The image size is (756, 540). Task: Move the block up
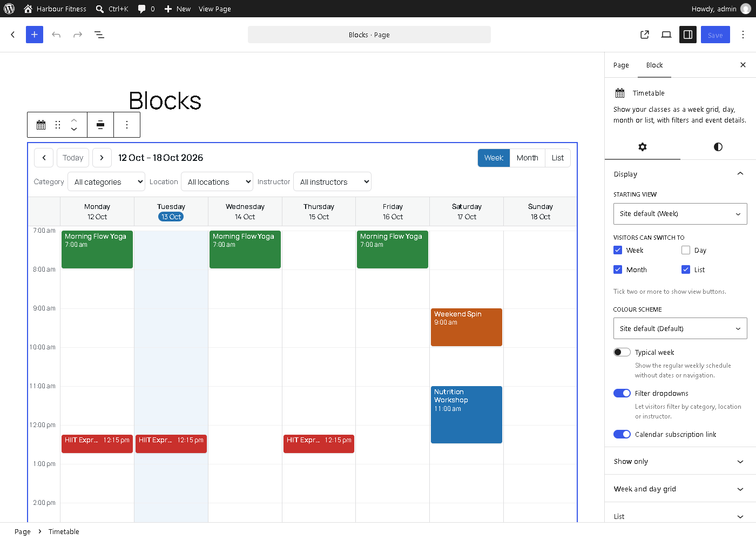(x=74, y=120)
